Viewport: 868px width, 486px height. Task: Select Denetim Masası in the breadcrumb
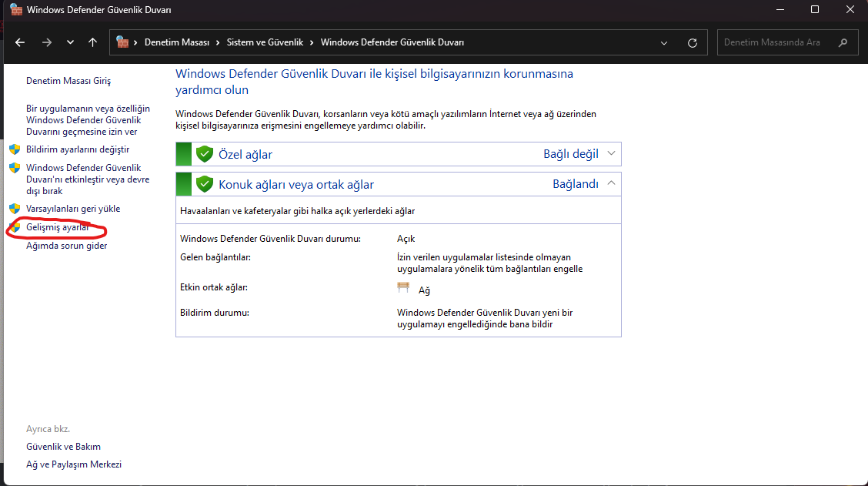[176, 42]
